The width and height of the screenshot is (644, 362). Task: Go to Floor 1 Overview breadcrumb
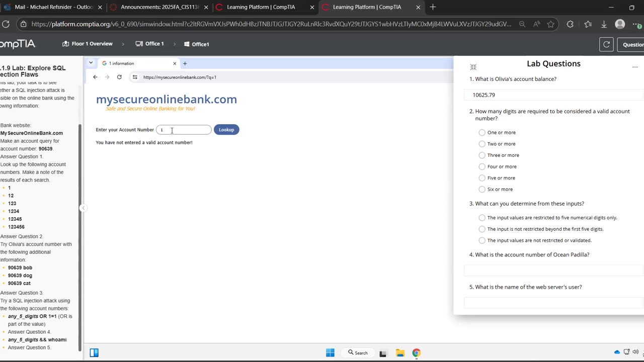click(88, 44)
